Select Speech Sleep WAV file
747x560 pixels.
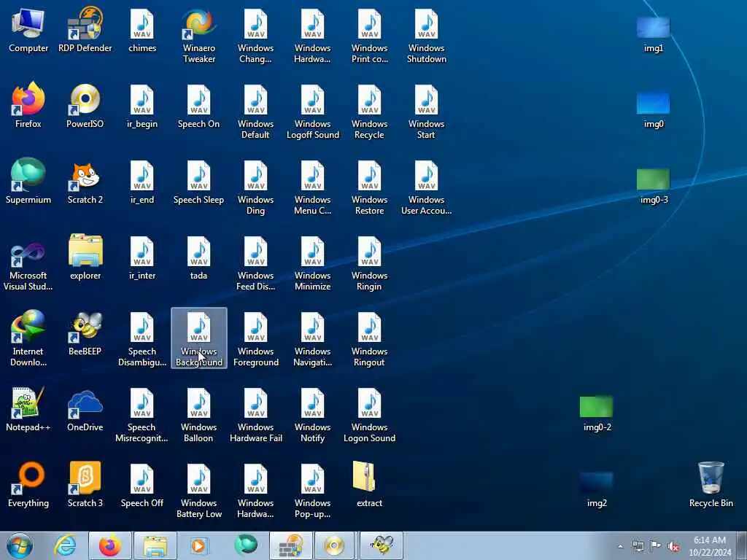point(198,182)
